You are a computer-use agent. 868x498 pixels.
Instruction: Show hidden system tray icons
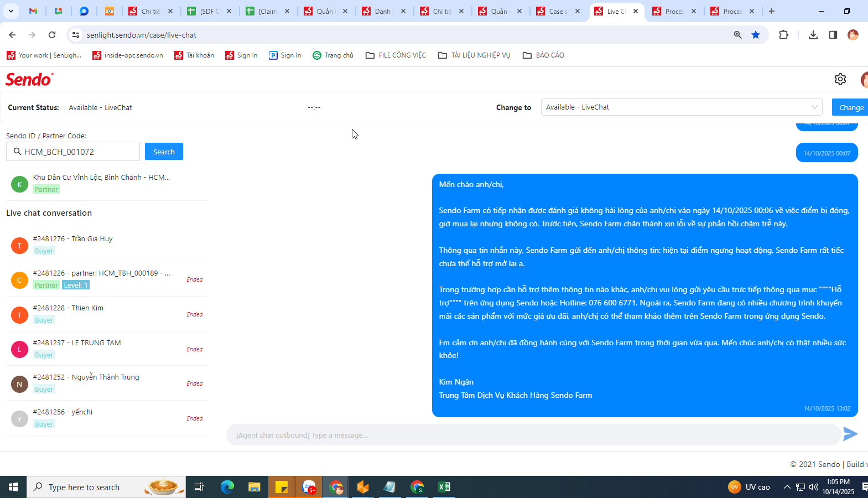click(787, 487)
